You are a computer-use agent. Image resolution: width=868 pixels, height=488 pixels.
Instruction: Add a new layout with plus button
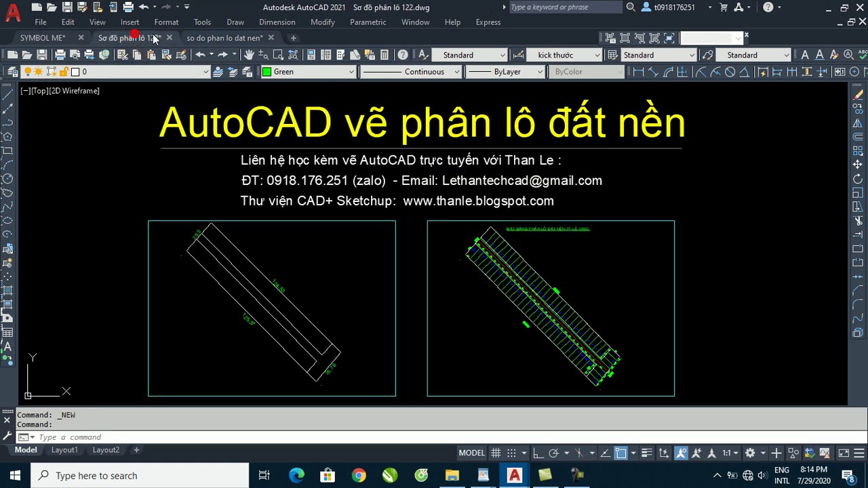point(136,450)
